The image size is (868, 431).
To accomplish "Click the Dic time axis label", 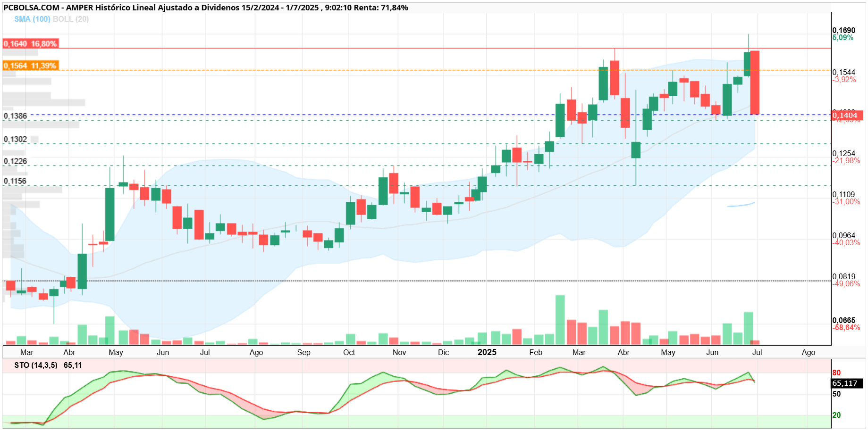I will coord(443,352).
